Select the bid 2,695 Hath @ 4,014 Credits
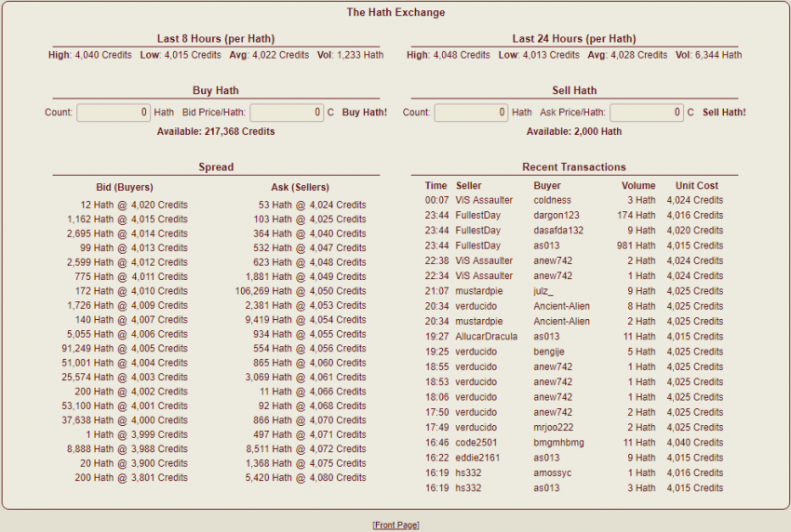 [127, 233]
